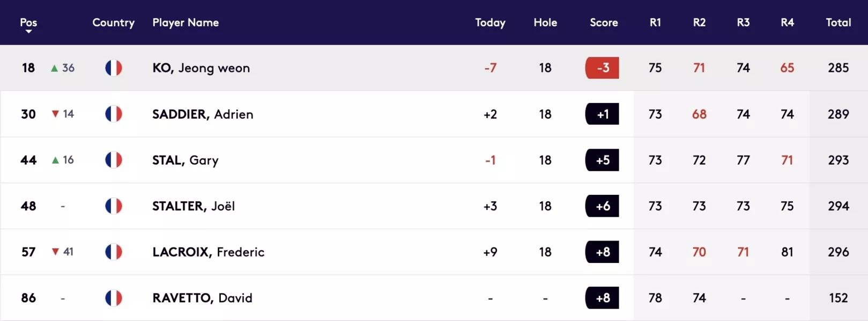
Task: Click the French flag in RAVETTO, David row
Action: pyautogui.click(x=114, y=298)
